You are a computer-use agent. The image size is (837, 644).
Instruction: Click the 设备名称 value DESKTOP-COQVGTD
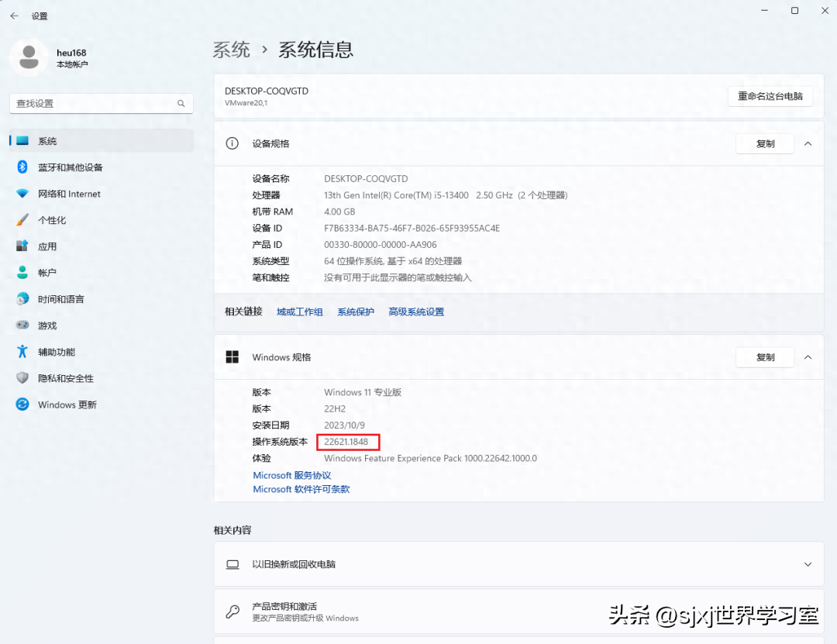pyautogui.click(x=366, y=179)
